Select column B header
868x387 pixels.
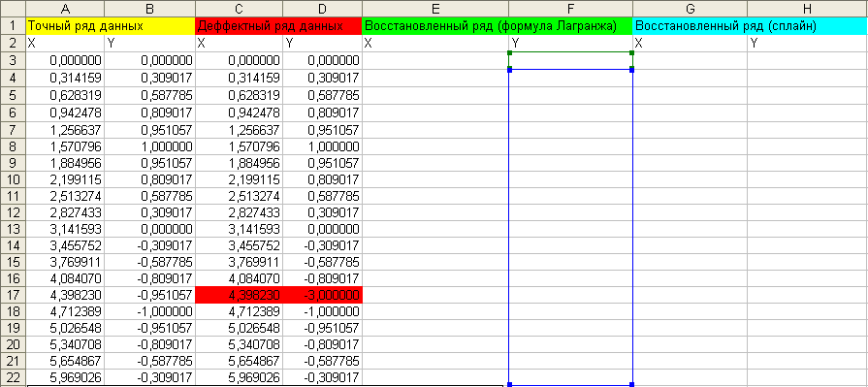150,9
